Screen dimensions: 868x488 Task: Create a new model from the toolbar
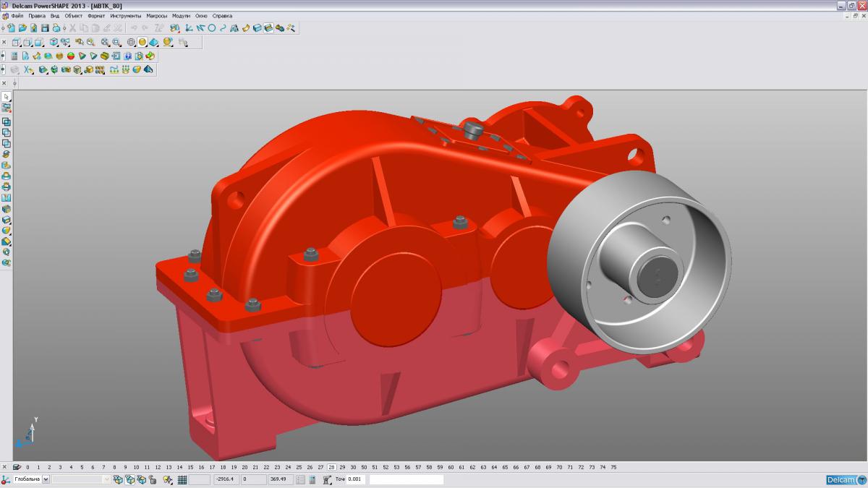pos(12,27)
